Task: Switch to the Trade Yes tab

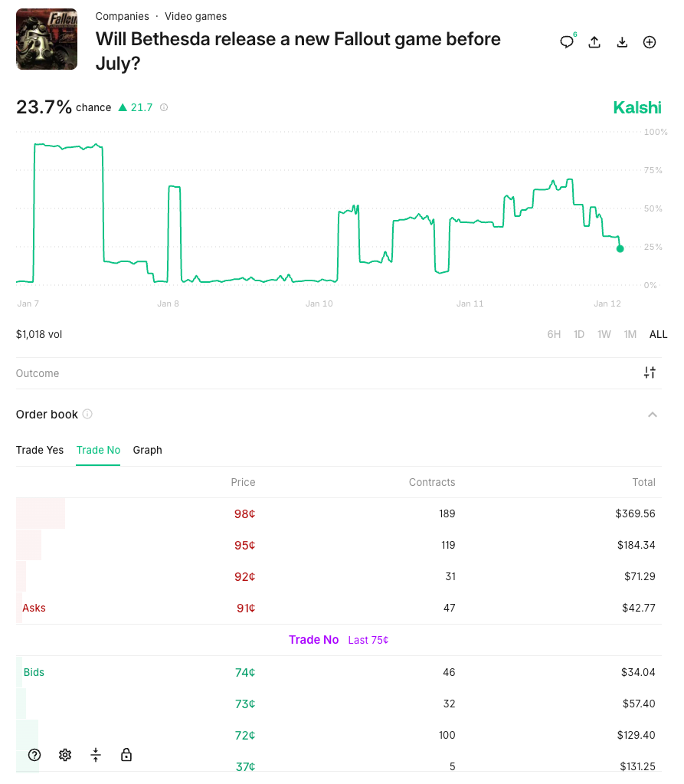Action: (x=40, y=451)
